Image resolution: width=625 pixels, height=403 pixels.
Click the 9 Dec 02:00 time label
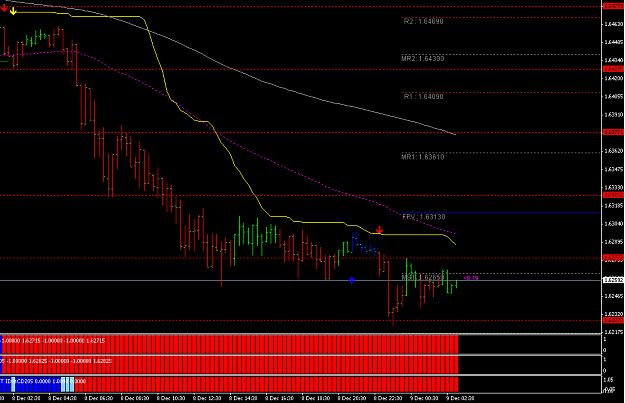point(460,398)
